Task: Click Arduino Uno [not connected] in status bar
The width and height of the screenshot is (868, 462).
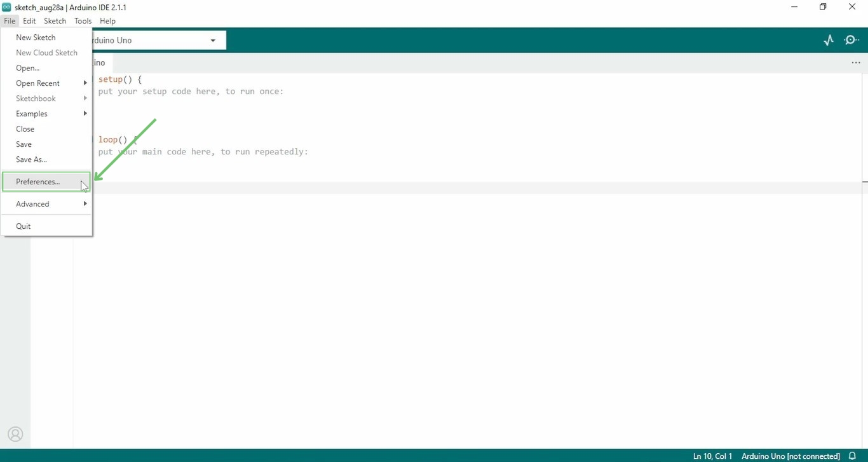Action: pos(790,456)
